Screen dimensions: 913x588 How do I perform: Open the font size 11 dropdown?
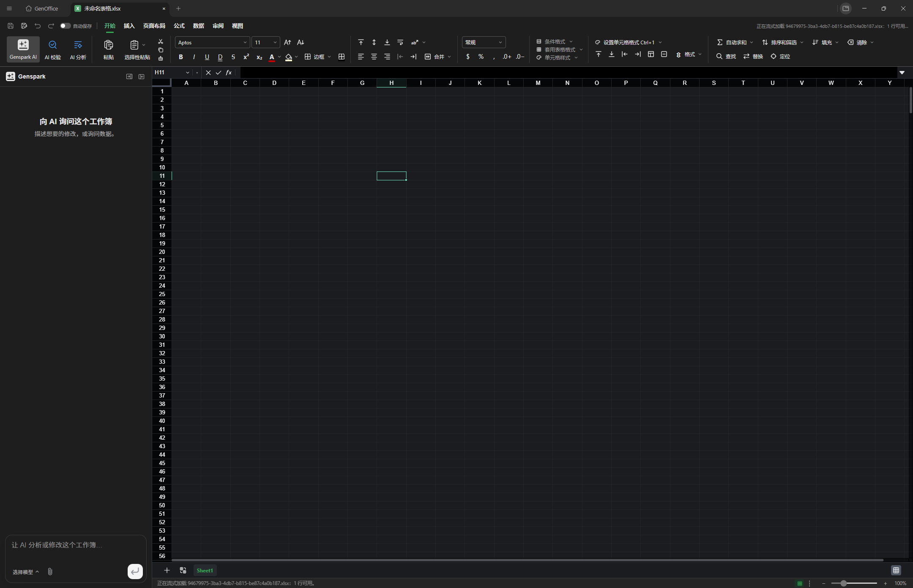point(266,42)
